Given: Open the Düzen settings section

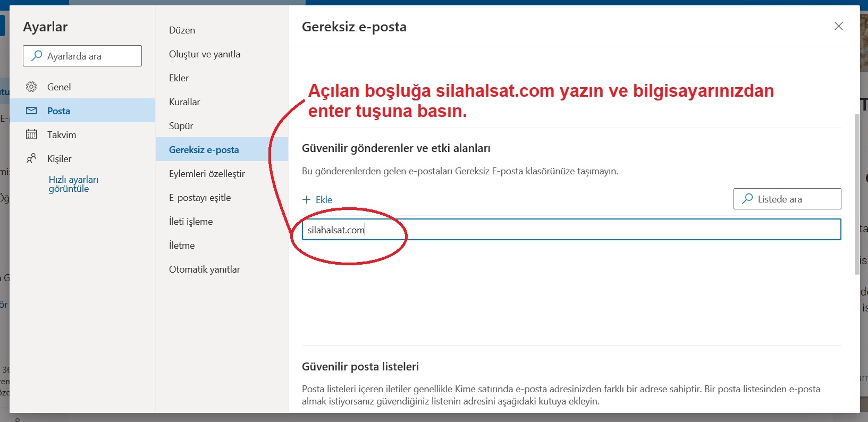Looking at the screenshot, I should click(182, 30).
